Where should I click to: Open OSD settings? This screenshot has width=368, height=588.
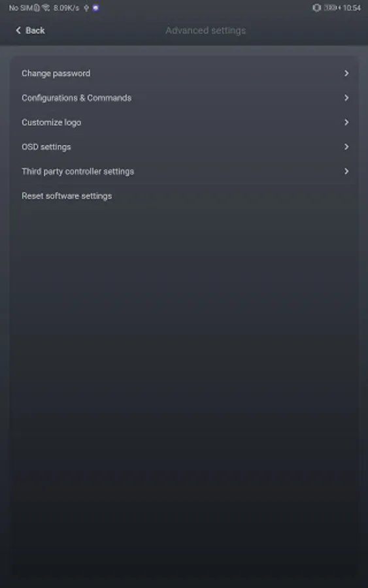click(x=184, y=146)
